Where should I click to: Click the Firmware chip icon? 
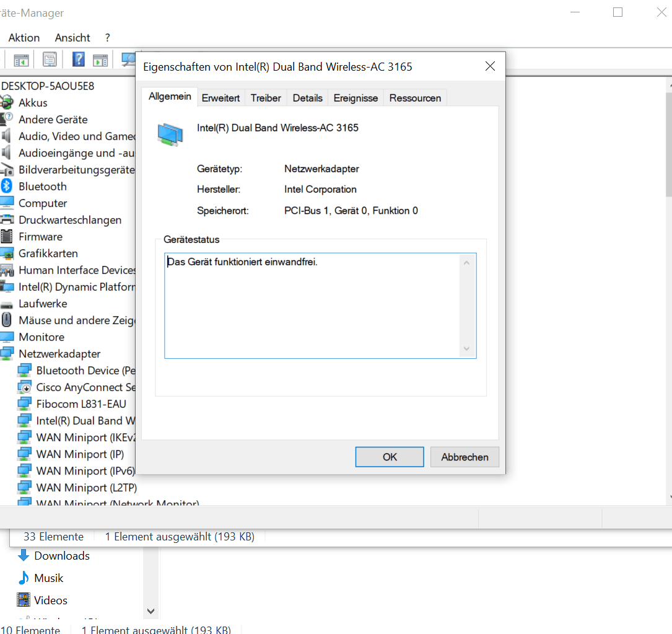click(x=6, y=236)
